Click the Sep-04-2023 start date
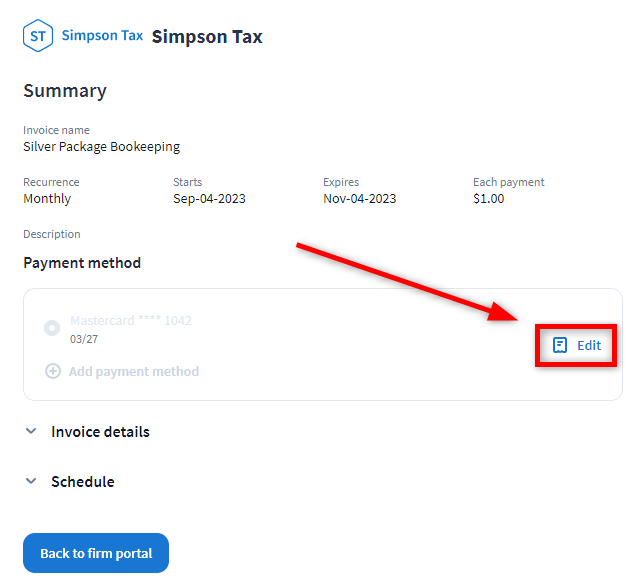Viewport: 644px width, 588px height. click(x=209, y=198)
